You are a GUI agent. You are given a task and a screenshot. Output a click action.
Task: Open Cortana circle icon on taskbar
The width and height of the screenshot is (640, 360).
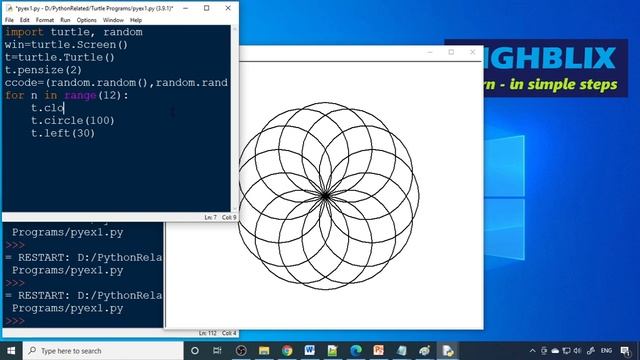click(x=195, y=351)
